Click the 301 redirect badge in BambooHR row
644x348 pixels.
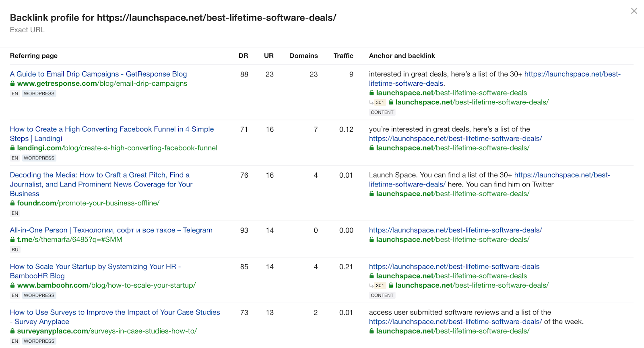380,286
